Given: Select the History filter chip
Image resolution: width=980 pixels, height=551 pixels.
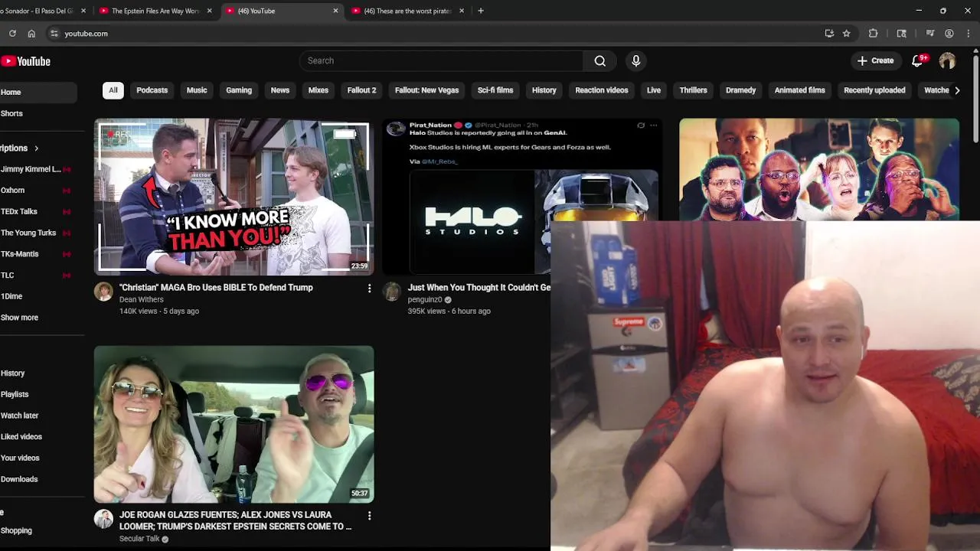Looking at the screenshot, I should tap(544, 90).
